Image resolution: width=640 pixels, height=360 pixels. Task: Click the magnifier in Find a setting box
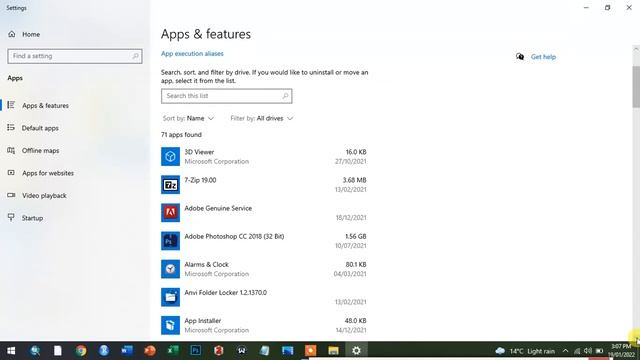pos(136,56)
